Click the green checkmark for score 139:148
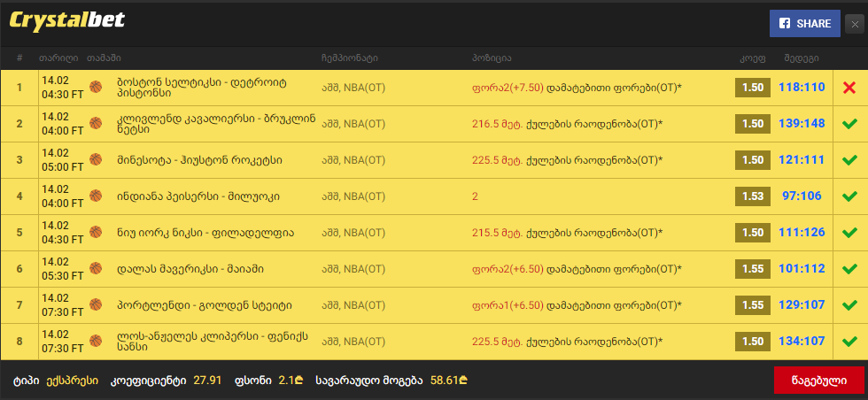Viewport: 868px width, 400px height. [x=849, y=124]
